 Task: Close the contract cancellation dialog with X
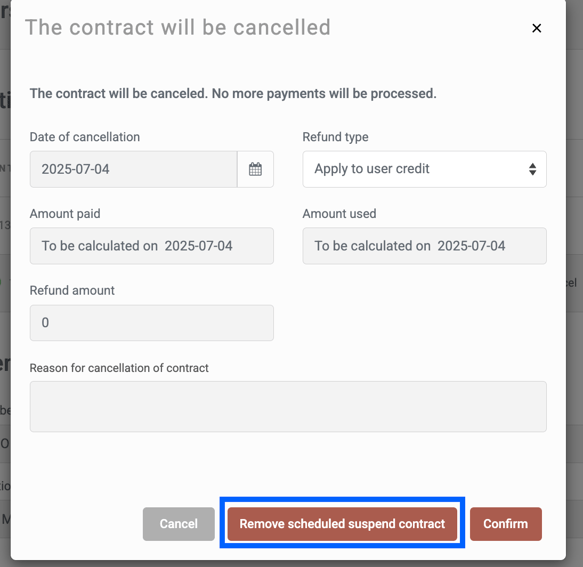point(536,28)
